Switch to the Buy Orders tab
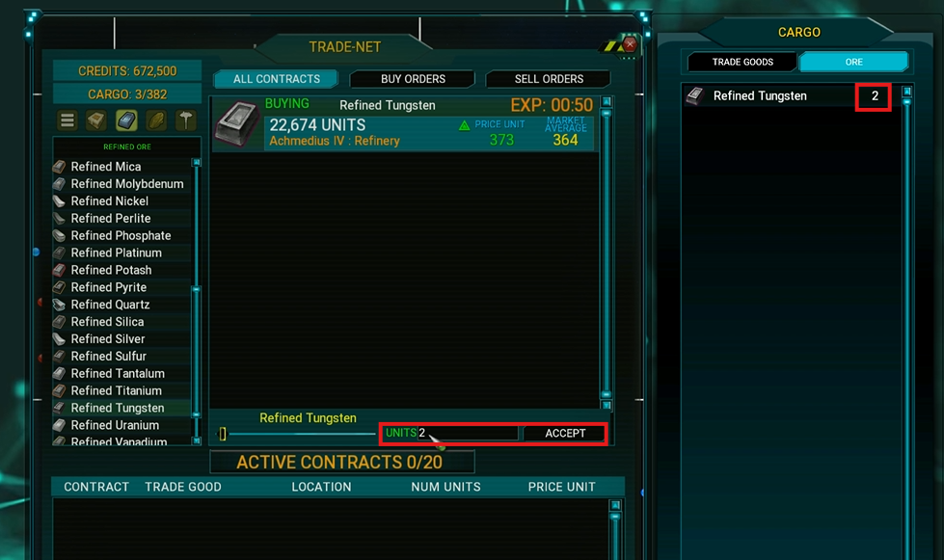The width and height of the screenshot is (944, 560). pyautogui.click(x=413, y=79)
